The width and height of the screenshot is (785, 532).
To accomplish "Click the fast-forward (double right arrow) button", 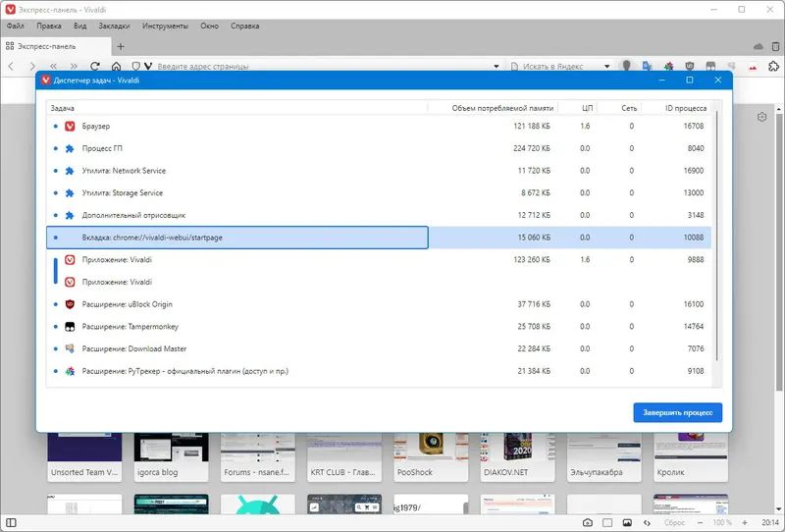I will [75, 66].
